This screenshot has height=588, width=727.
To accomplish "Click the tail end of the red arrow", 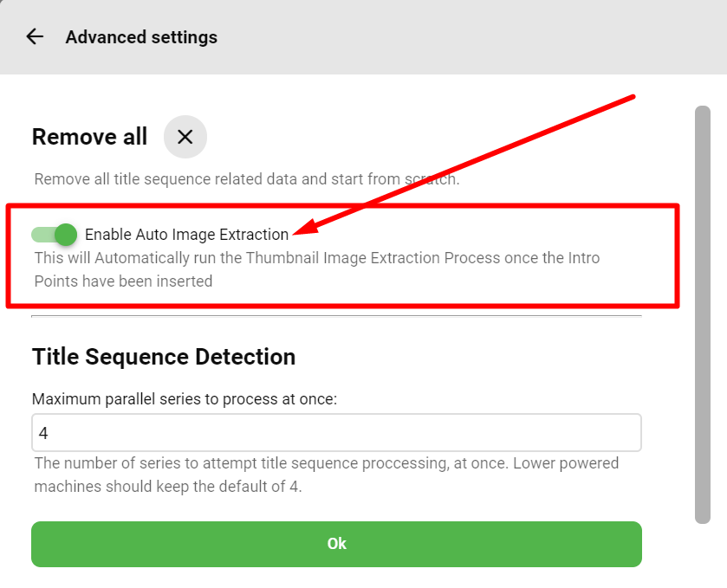I will [633, 97].
